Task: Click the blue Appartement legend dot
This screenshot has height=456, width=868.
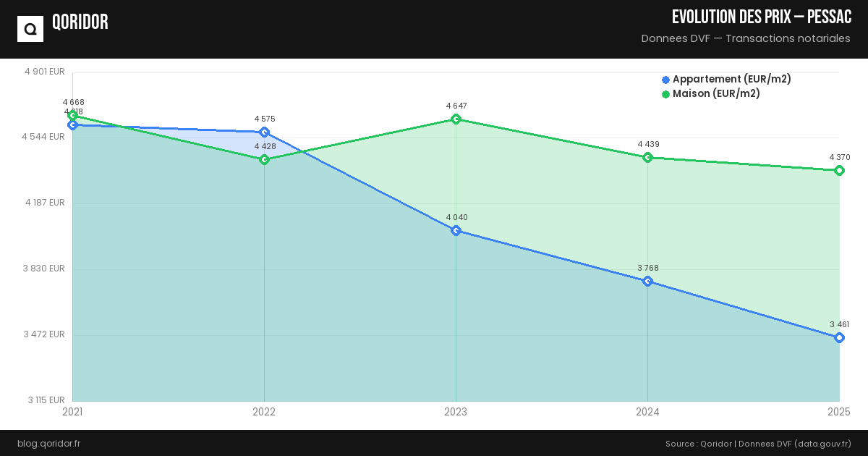Action: coord(665,80)
